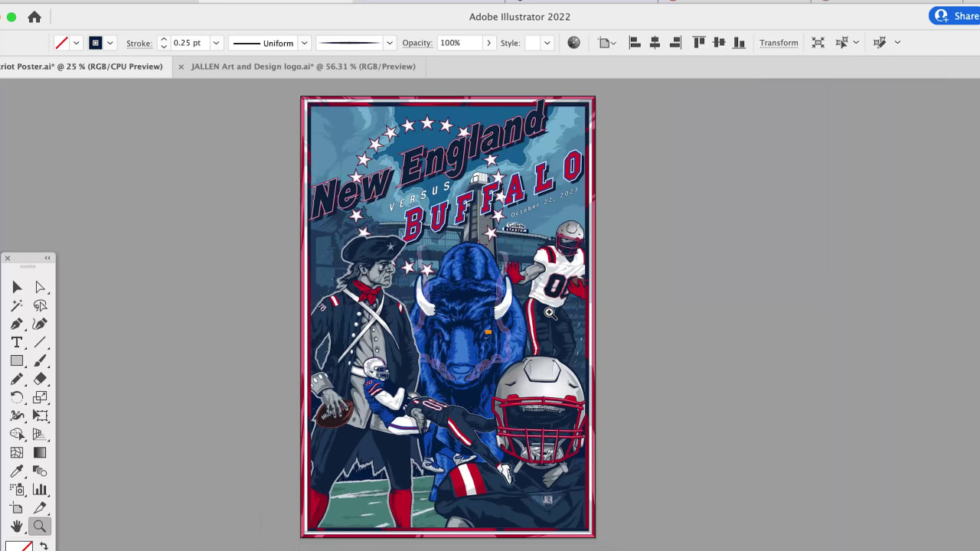Viewport: 980px width, 551px height.
Task: Select the Selection tool (black arrow)
Action: [17, 287]
